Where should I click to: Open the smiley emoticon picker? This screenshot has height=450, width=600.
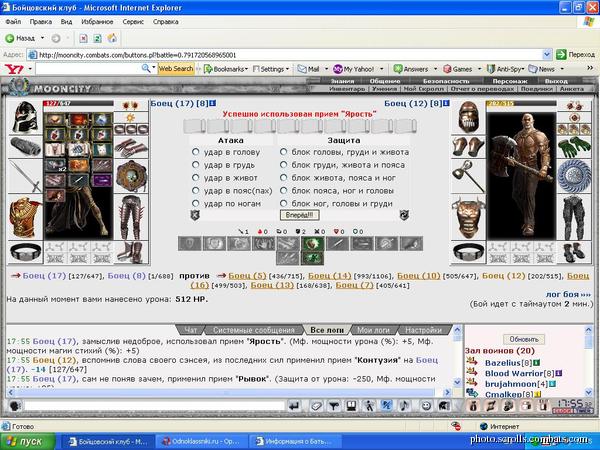(x=426, y=406)
